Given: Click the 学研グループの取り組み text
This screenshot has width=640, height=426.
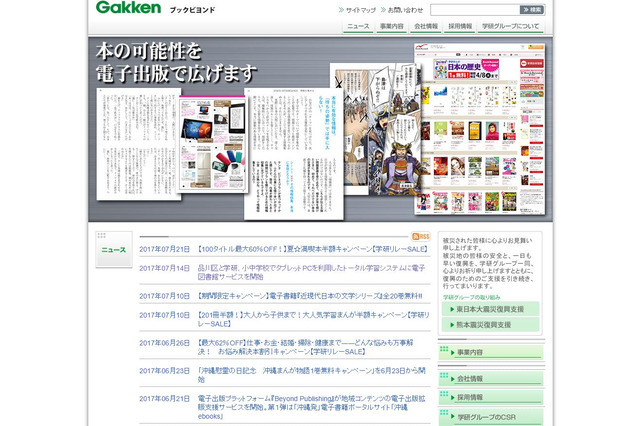Looking at the screenshot, I should pos(471,297).
